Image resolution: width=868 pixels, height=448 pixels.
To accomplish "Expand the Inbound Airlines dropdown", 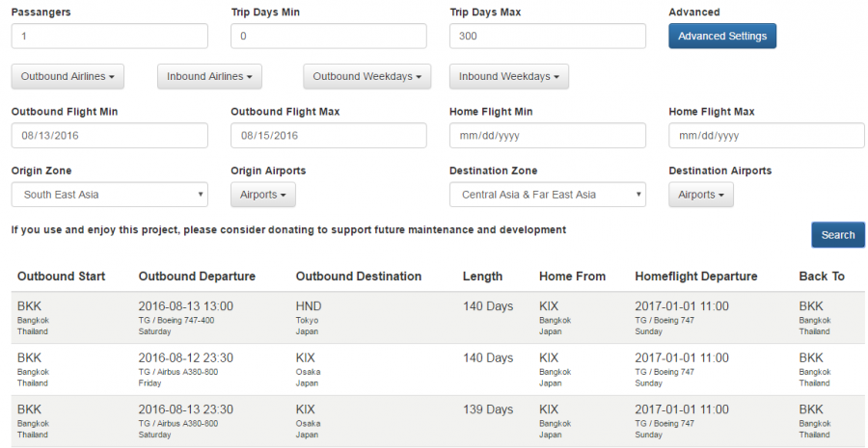I will coord(209,76).
